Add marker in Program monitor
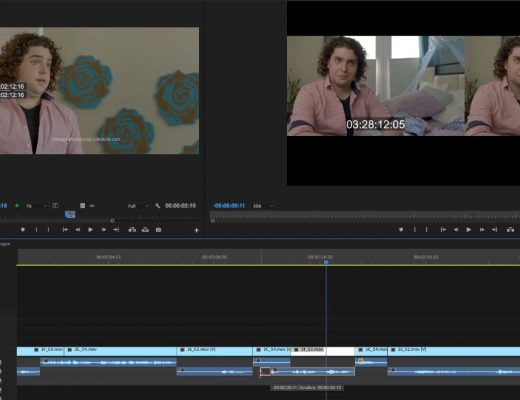This screenshot has width=520, height=400. pyautogui.click(x=401, y=229)
